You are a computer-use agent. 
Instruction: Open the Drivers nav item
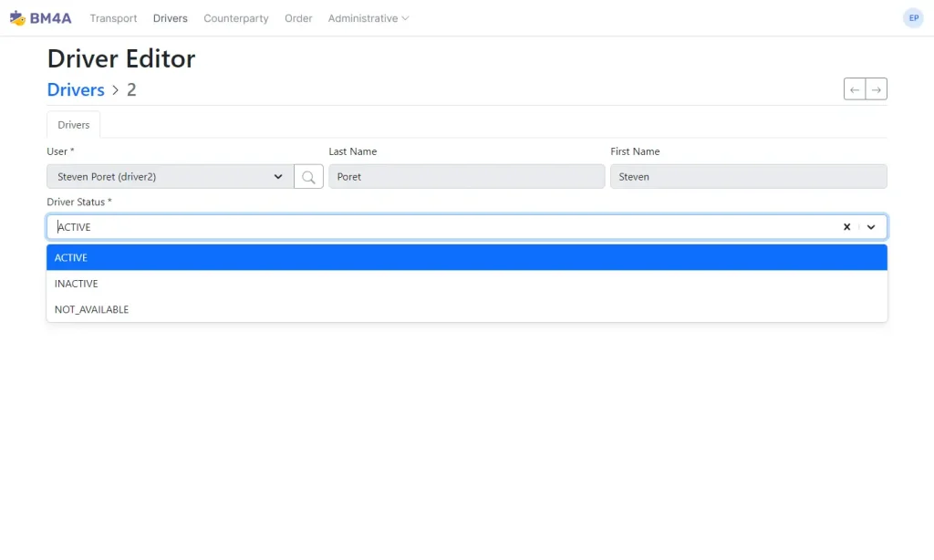171,18
